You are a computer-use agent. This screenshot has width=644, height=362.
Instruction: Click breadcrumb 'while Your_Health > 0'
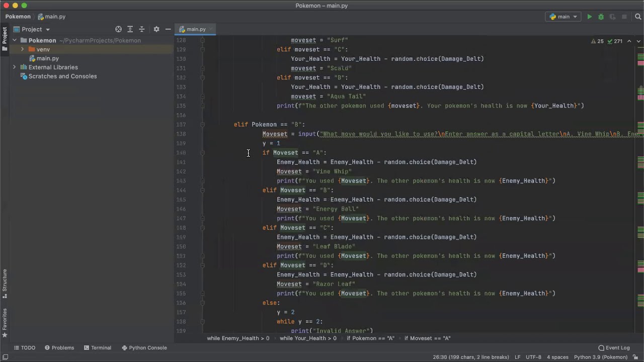click(x=308, y=338)
